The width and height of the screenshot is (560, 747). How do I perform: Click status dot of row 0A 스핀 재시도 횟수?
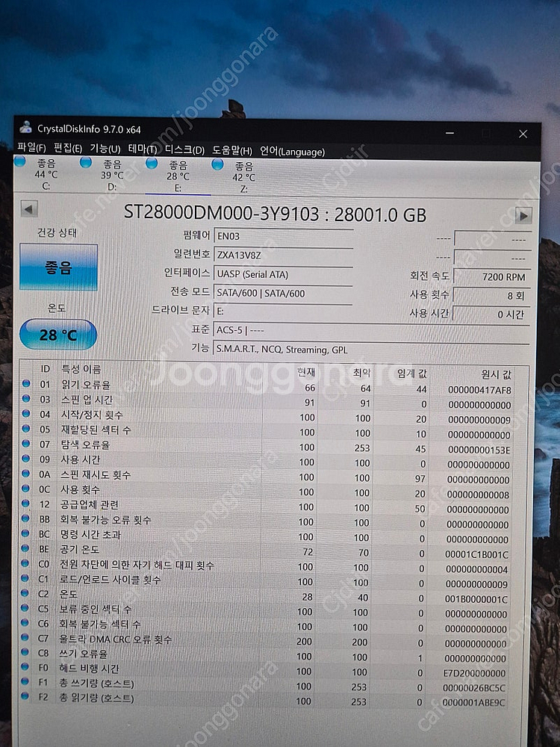(x=26, y=473)
